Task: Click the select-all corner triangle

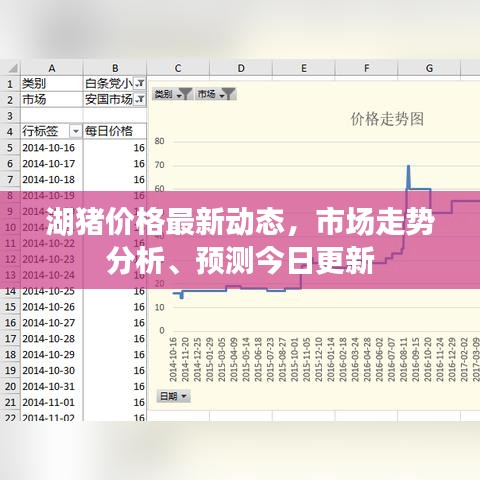Action: (x=13, y=68)
